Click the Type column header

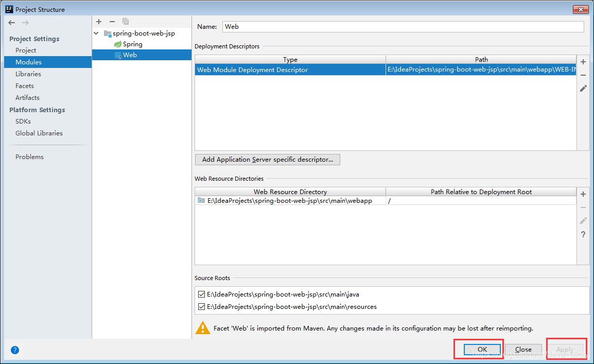click(x=290, y=60)
